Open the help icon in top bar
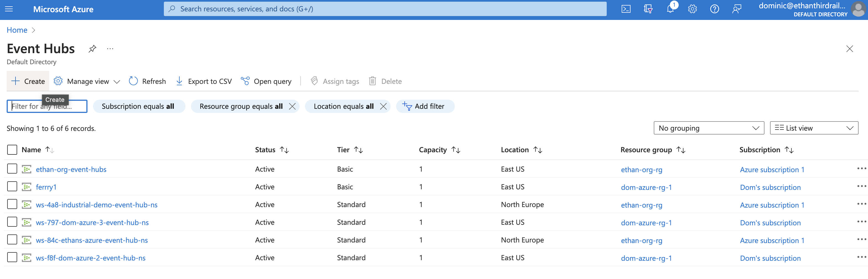868x279 pixels. (x=714, y=9)
